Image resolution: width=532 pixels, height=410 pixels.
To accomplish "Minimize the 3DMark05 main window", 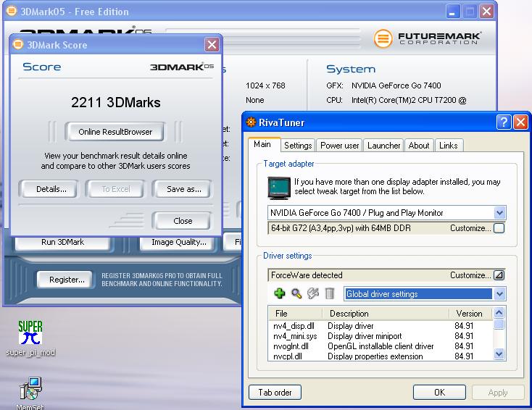I will (452, 12).
